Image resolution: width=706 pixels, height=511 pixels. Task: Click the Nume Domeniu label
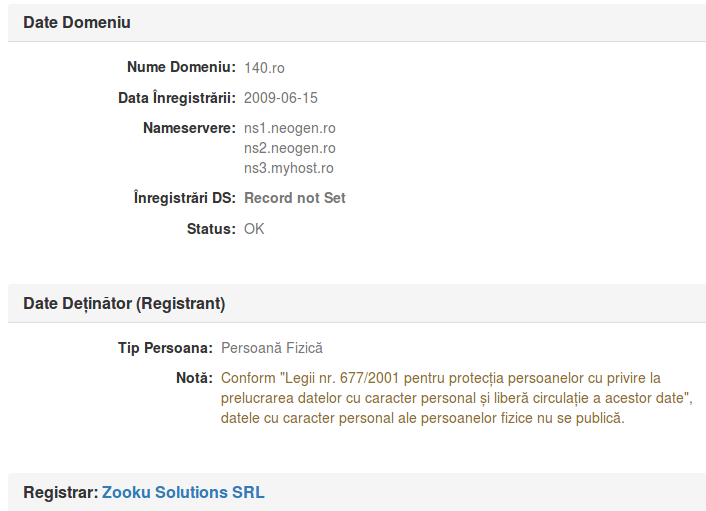tap(181, 67)
